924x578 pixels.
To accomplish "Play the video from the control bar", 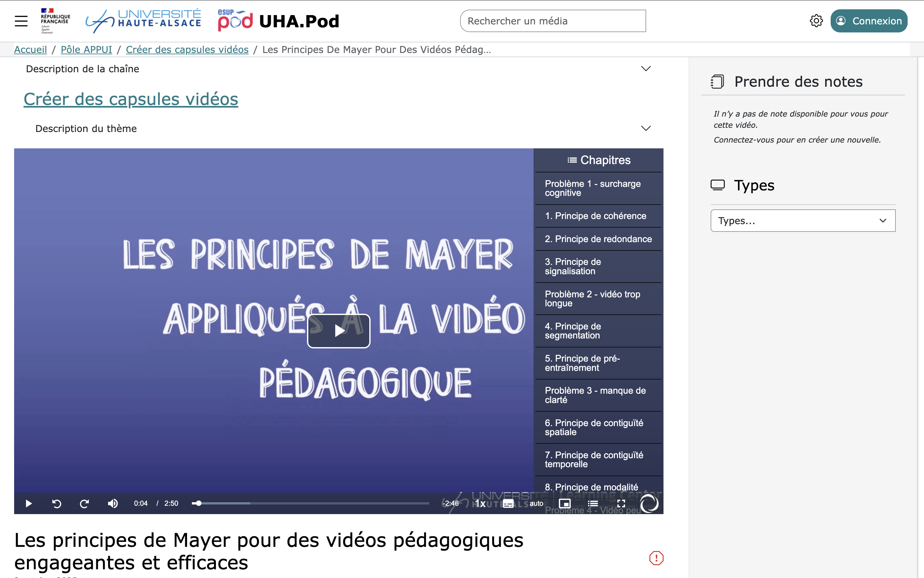I will (x=29, y=504).
